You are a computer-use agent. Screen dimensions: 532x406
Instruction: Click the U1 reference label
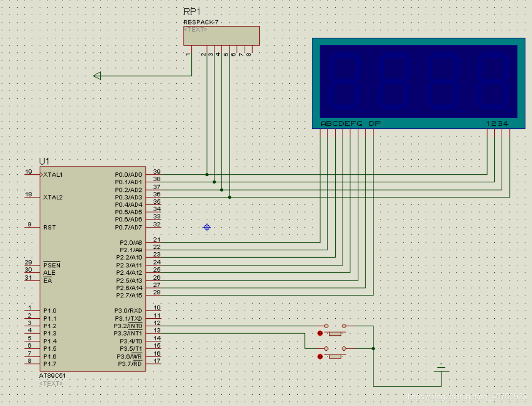point(44,161)
